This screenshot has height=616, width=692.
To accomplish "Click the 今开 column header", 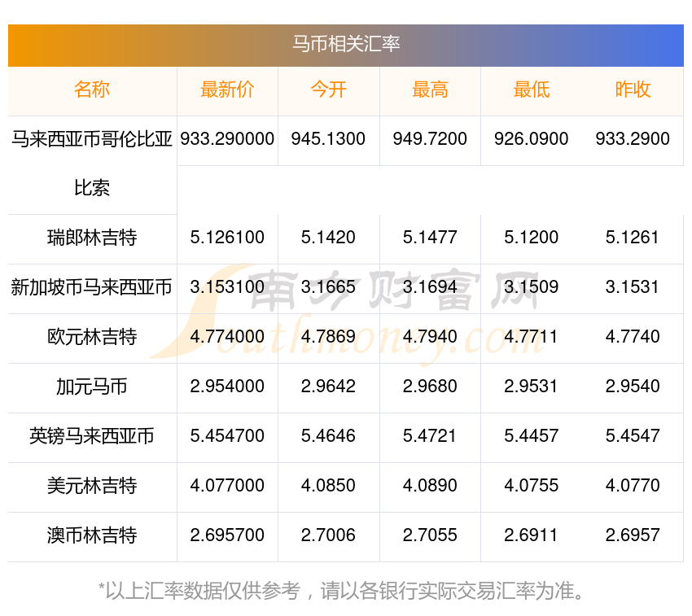I will (x=328, y=90).
